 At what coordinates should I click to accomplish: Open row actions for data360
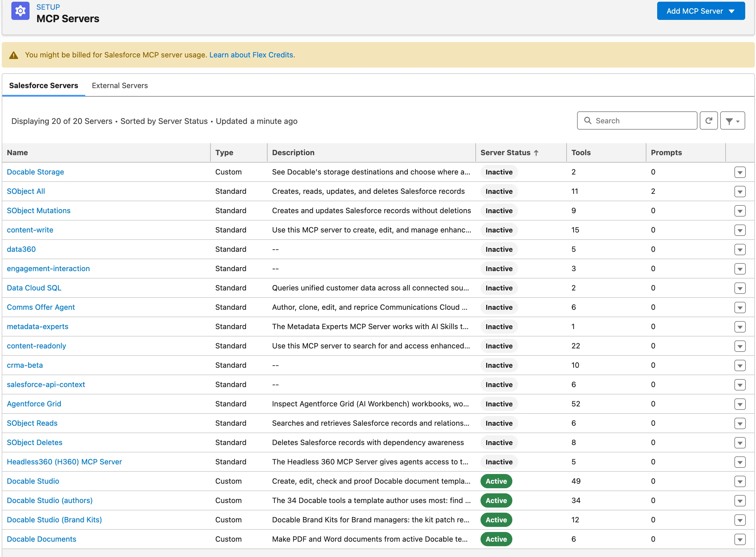coord(740,250)
